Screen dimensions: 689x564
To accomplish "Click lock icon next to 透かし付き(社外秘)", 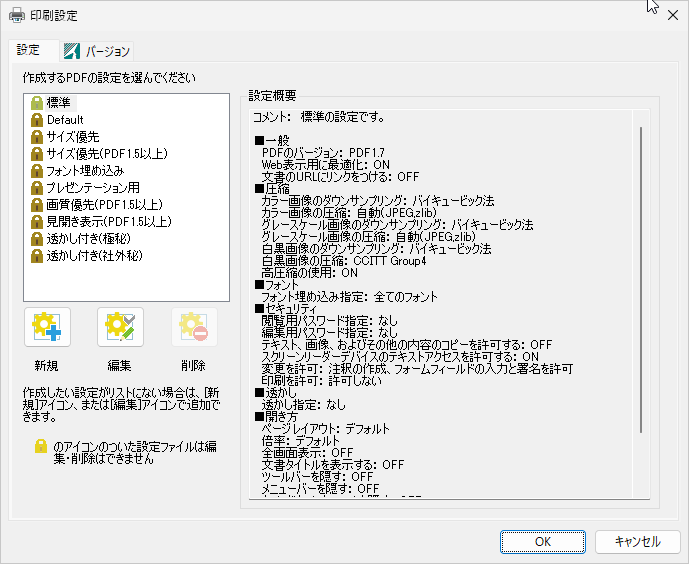I will point(37,256).
